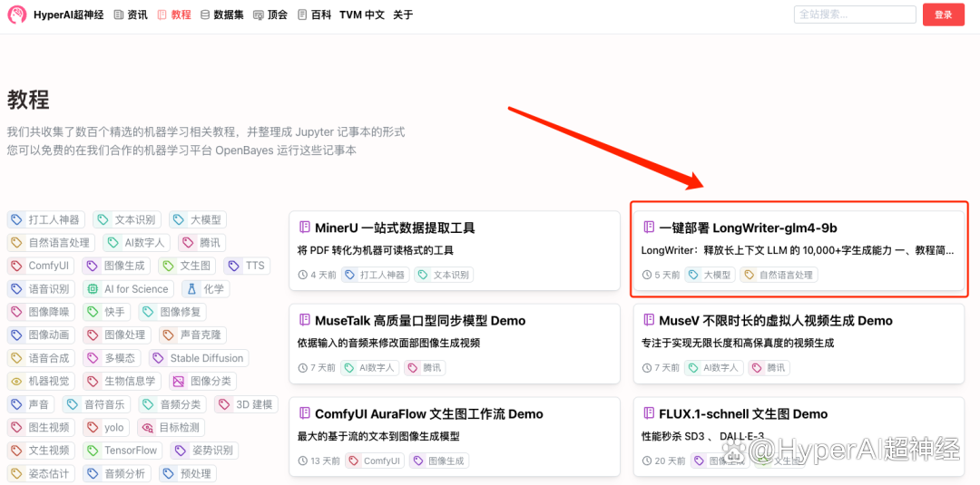
Task: Pick the 音频分类 tag
Action: [172, 404]
